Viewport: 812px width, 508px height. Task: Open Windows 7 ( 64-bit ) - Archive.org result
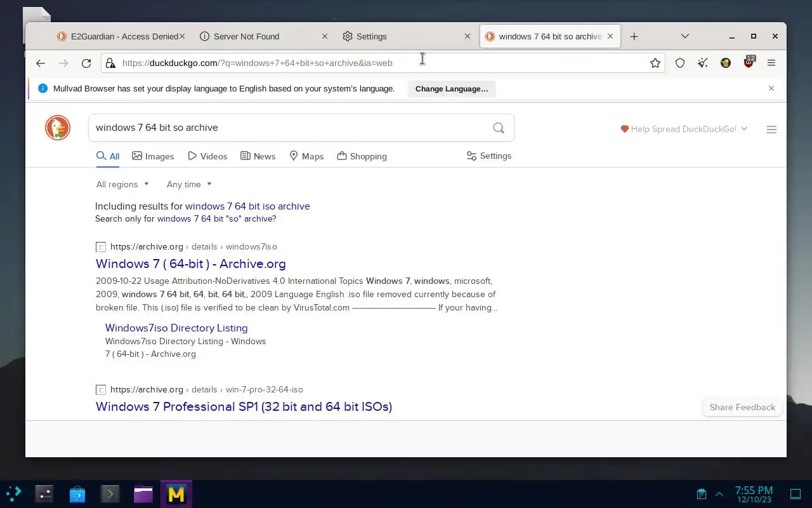click(190, 264)
